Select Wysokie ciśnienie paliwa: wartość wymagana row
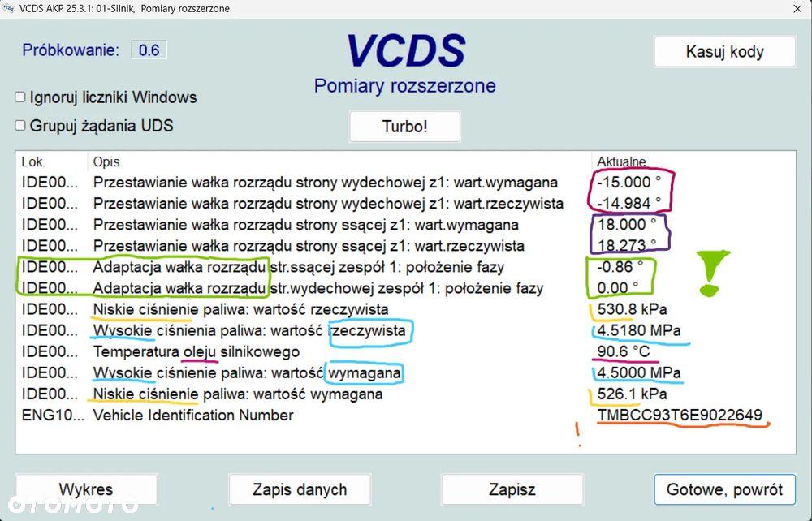This screenshot has height=521, width=812. [x=405, y=373]
